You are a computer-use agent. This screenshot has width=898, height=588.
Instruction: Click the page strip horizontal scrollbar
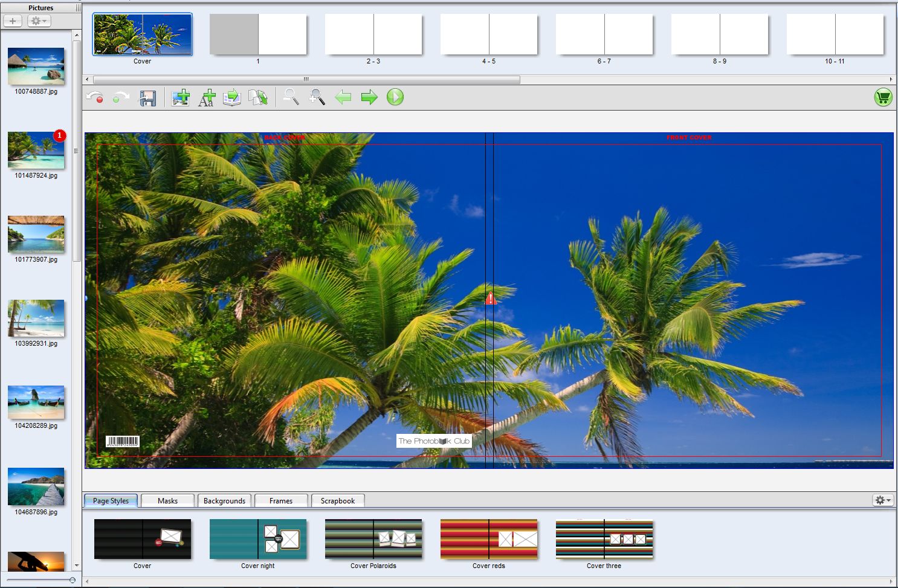click(306, 79)
